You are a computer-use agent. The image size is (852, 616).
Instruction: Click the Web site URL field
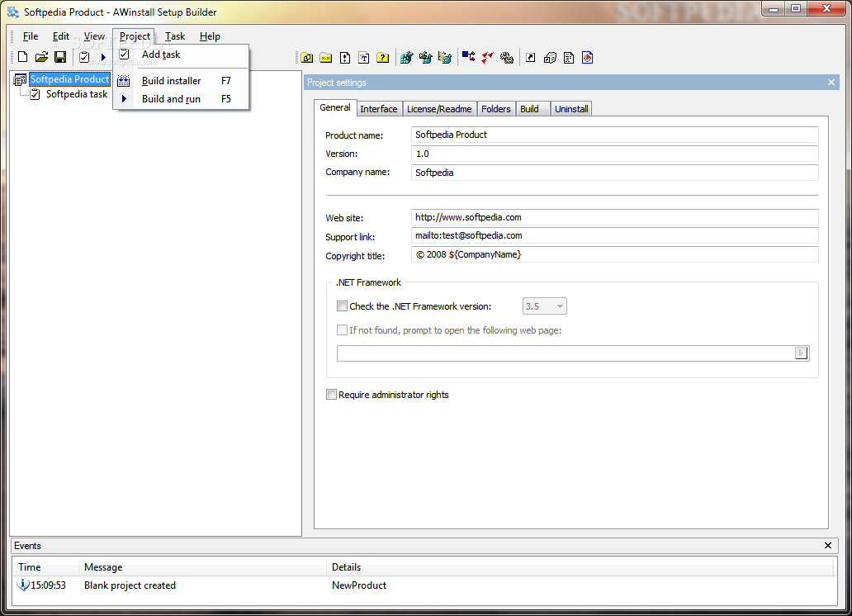pyautogui.click(x=614, y=217)
